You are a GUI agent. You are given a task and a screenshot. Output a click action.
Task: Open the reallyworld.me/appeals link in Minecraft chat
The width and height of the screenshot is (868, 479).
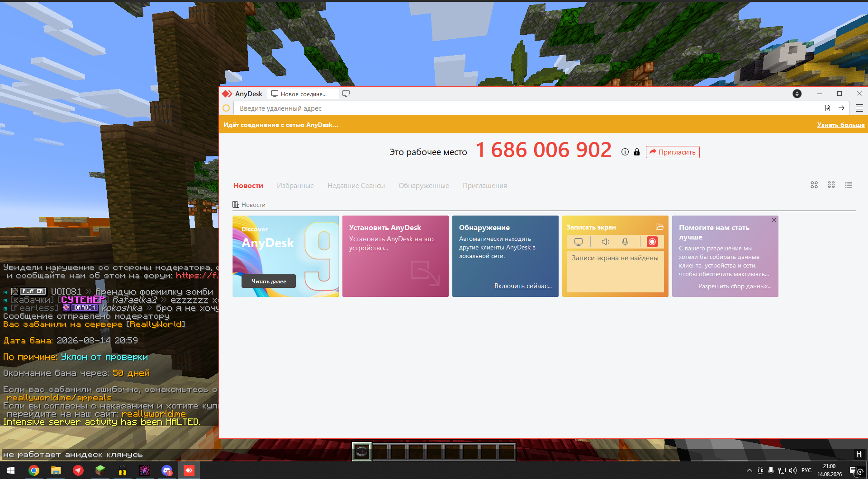coord(59,398)
